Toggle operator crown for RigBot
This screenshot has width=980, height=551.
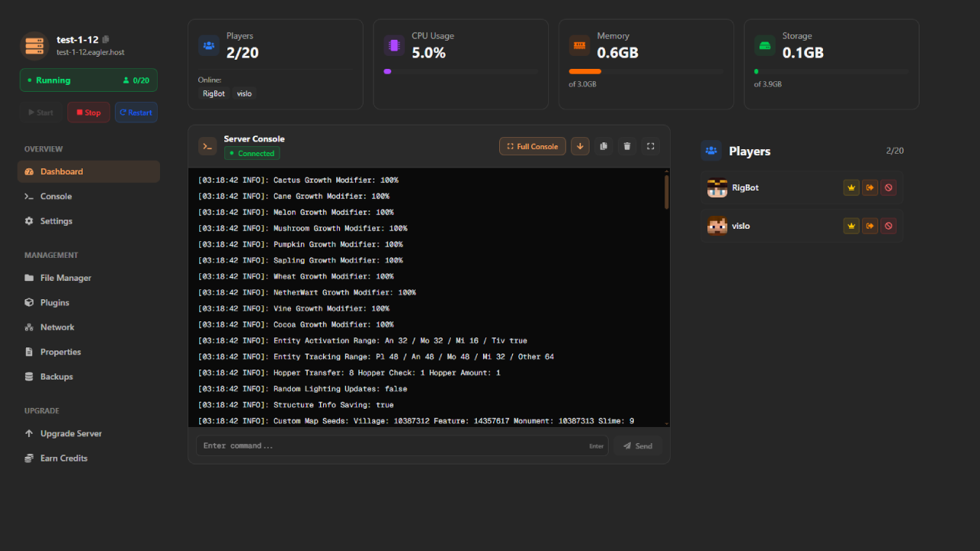851,187
